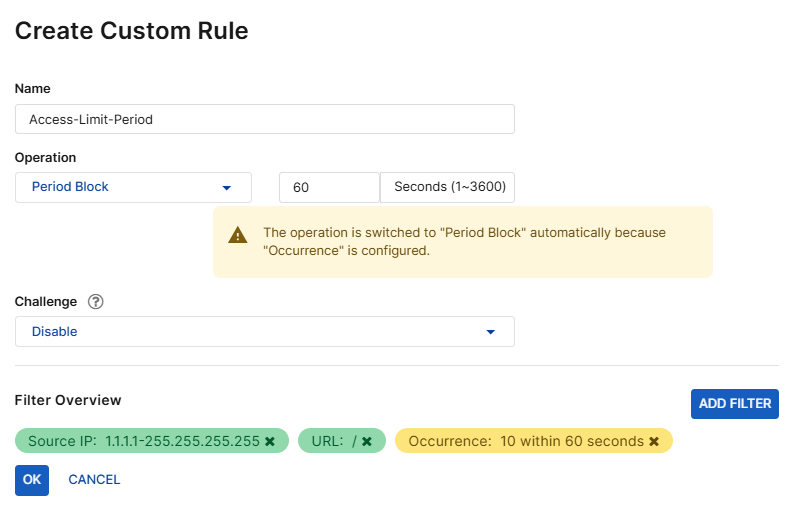Image resolution: width=793 pixels, height=514 pixels.
Task: Select the URL filter tag text
Action: coord(332,441)
